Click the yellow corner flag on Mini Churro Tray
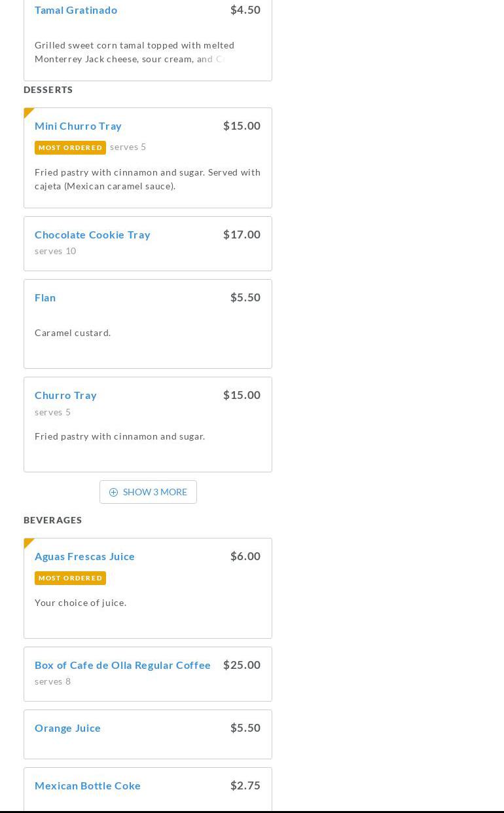 (x=28, y=112)
